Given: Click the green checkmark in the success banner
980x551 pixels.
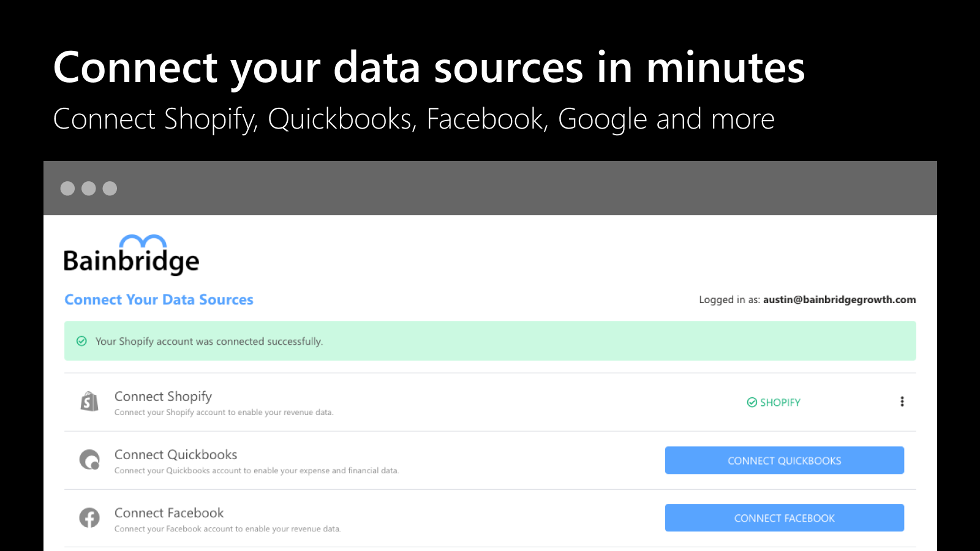Looking at the screenshot, I should point(81,341).
